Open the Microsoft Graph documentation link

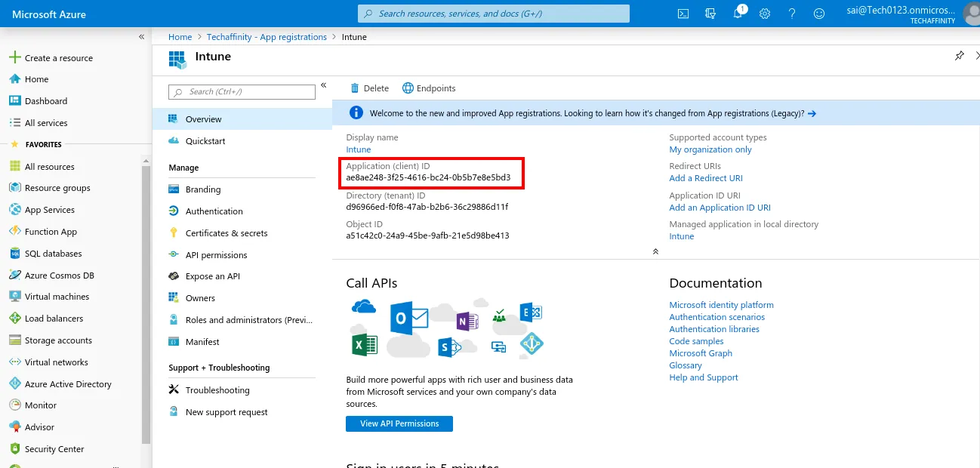pos(701,353)
